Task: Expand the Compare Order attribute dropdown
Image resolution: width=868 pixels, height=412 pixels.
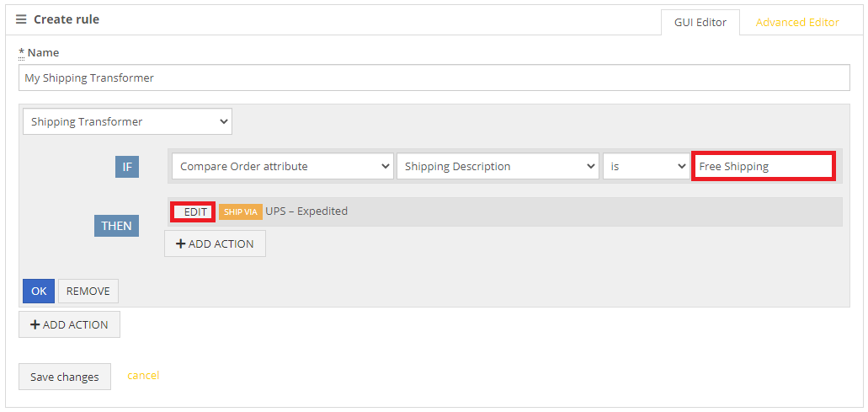Action: 283,166
